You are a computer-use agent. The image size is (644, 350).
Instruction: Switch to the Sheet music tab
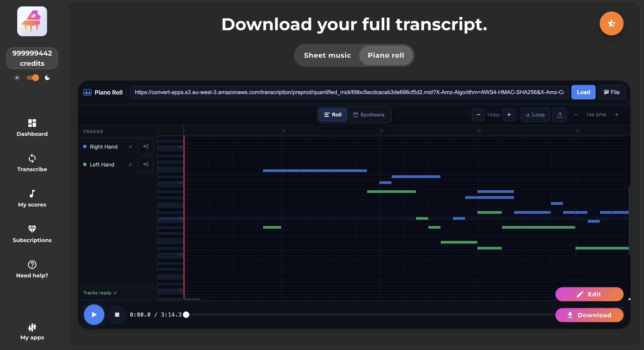(x=327, y=55)
